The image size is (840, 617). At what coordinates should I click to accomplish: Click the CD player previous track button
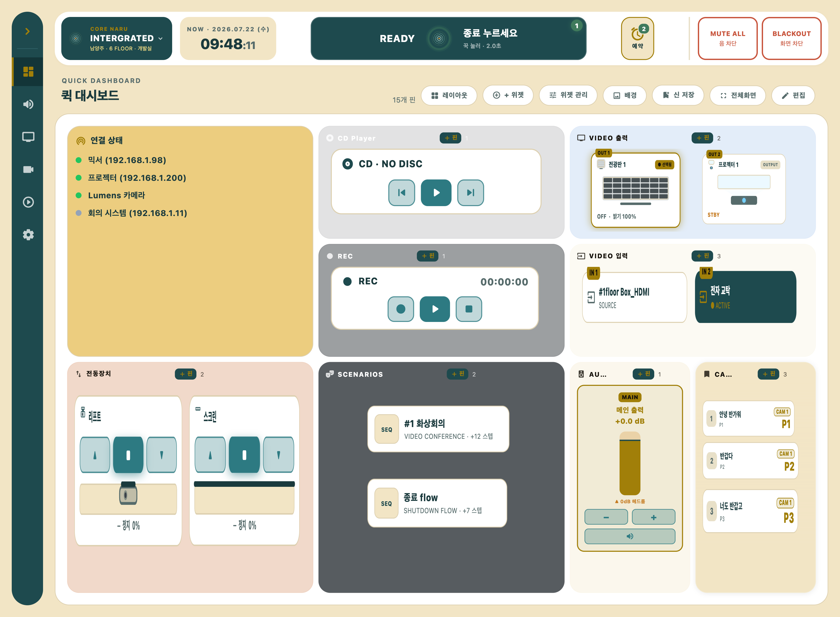[401, 193]
